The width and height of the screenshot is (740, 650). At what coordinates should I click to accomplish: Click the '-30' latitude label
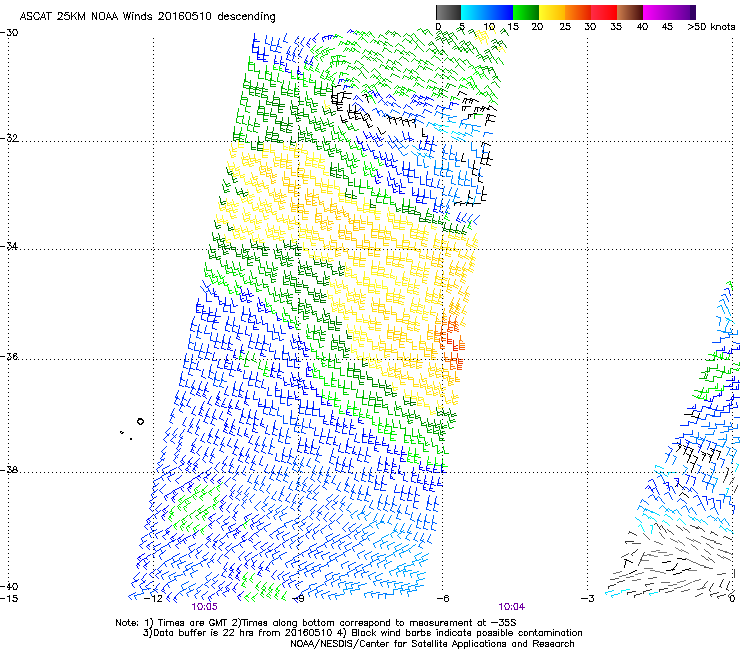coord(9,33)
